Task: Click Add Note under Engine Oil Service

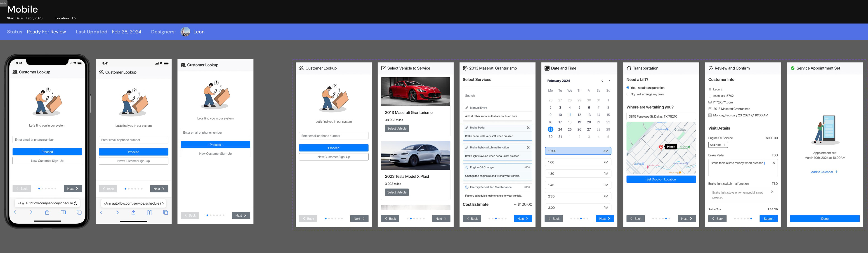Action: pos(718,145)
